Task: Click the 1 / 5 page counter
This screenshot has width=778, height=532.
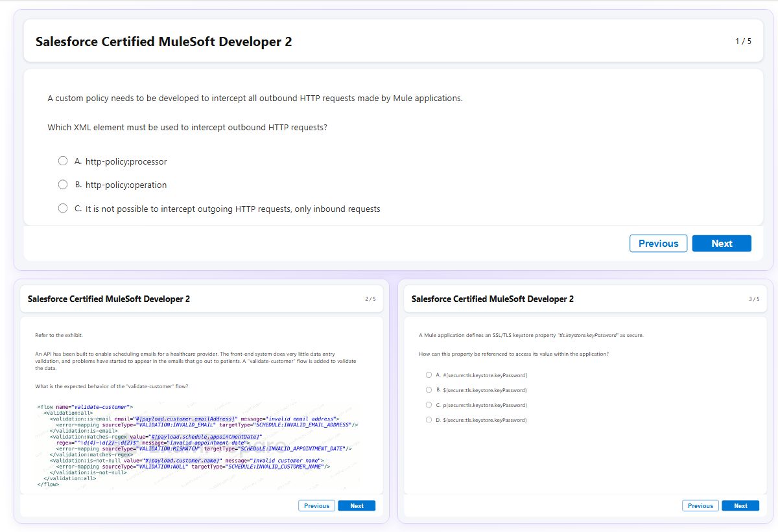Action: 743,41
